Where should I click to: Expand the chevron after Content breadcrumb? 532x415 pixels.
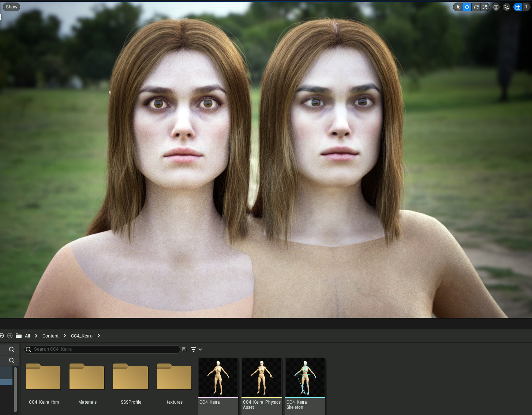pos(65,336)
